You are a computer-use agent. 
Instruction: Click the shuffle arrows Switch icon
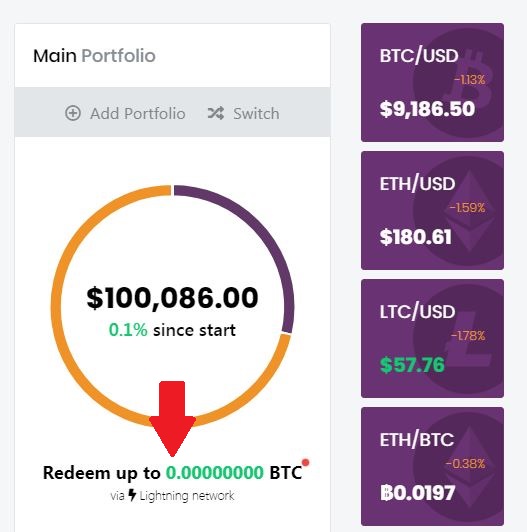[216, 113]
